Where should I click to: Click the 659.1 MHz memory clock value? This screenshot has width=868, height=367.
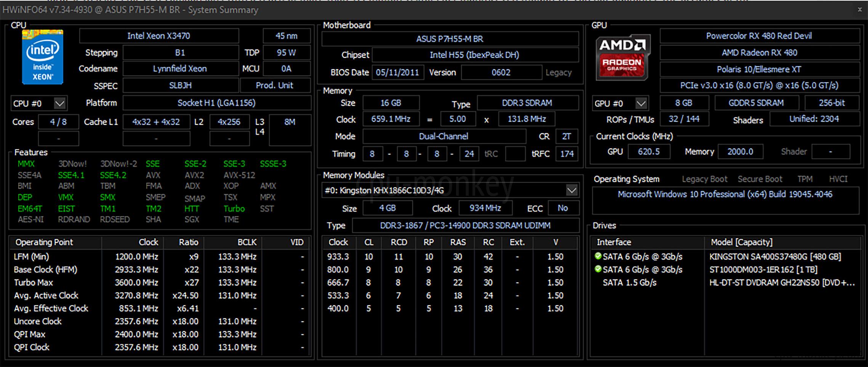tap(391, 119)
